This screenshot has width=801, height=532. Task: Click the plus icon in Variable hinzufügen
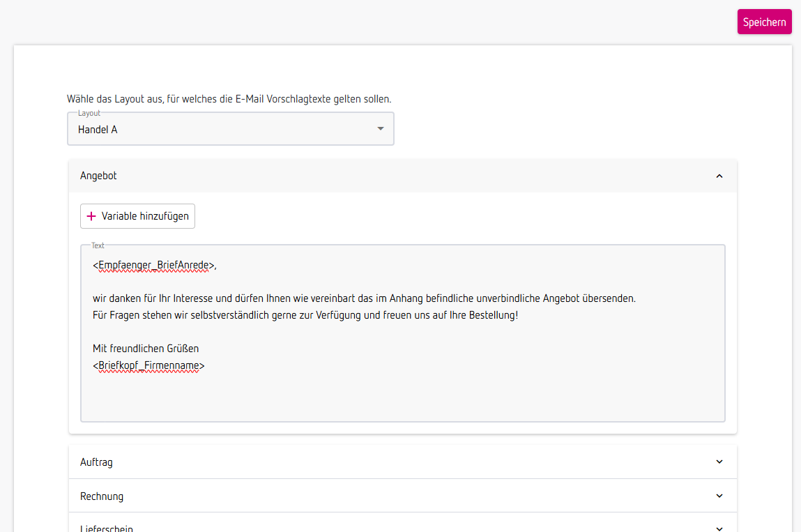pos(91,216)
